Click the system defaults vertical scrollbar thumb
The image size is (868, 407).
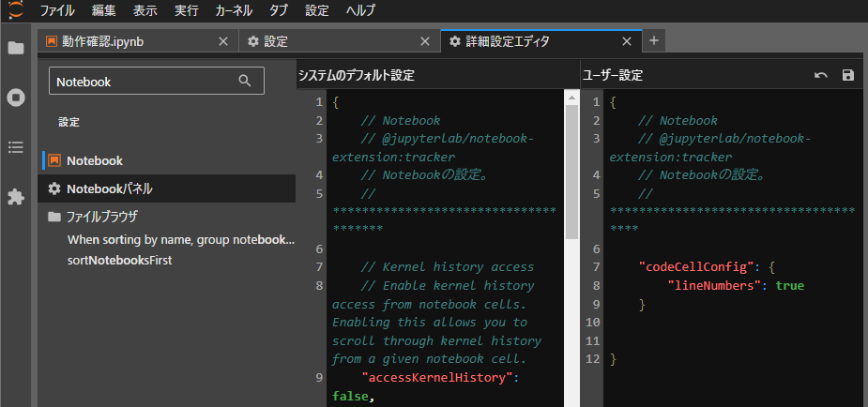pyautogui.click(x=571, y=172)
